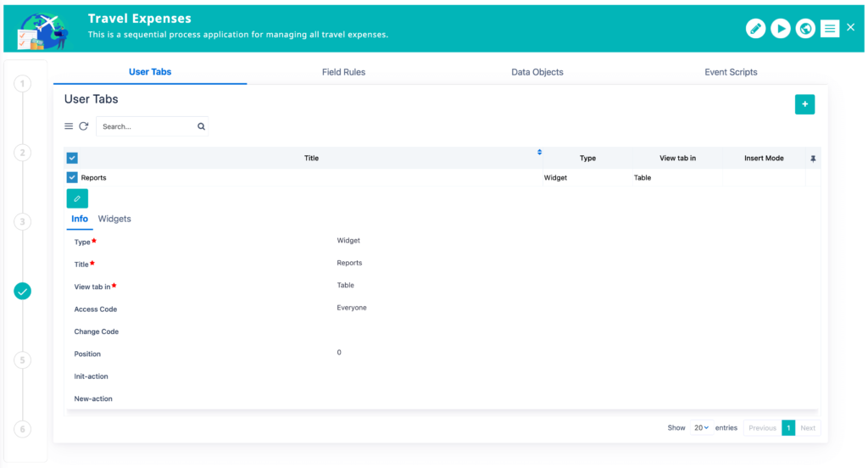868x468 pixels.
Task: Refresh the User Tabs list
Action: (84, 126)
